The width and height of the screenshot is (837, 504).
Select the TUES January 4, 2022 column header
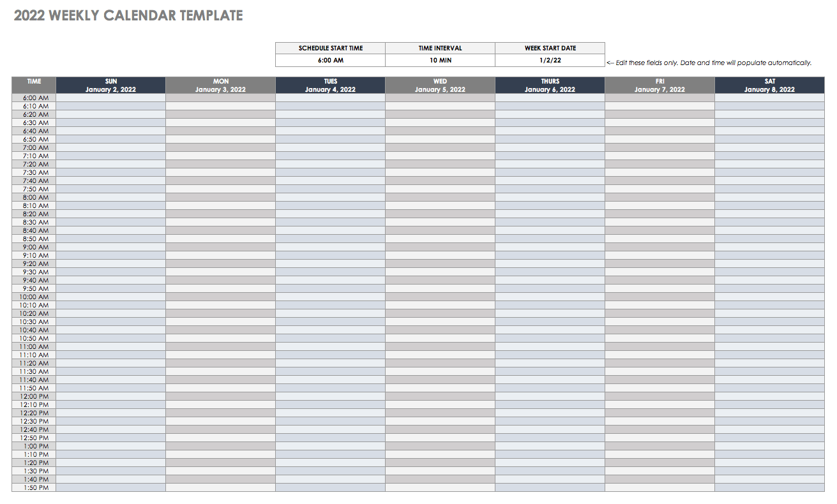click(x=331, y=85)
